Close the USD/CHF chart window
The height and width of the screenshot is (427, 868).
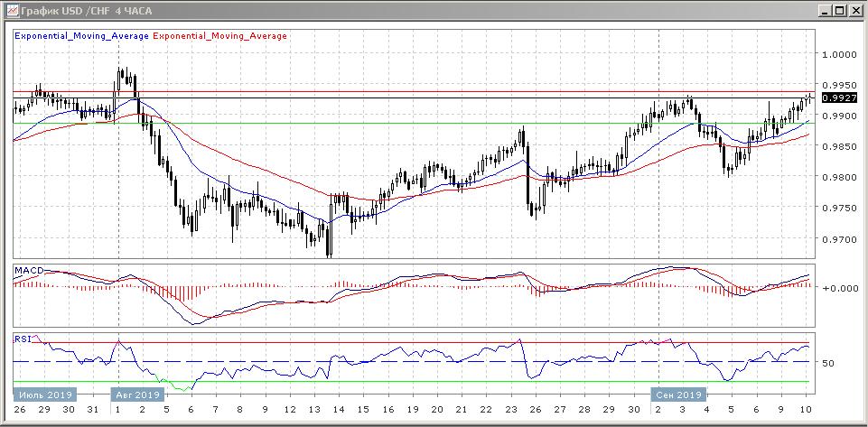click(x=854, y=10)
